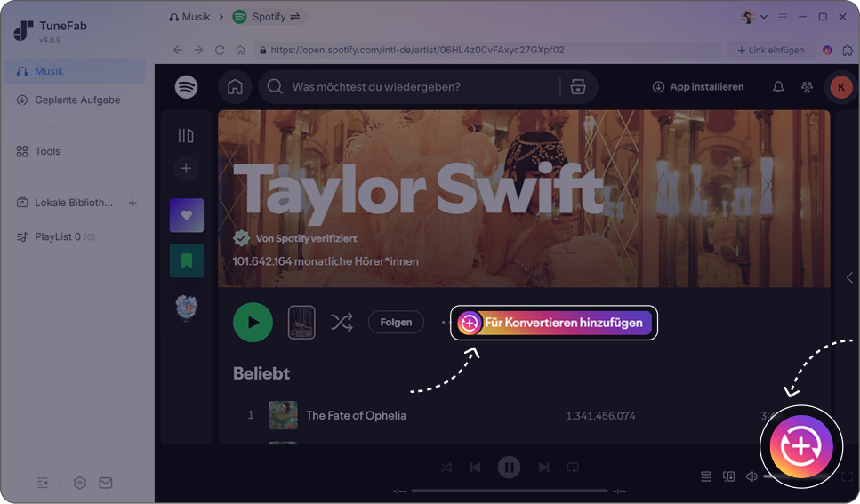Open the AI badge icon near address bar
Image resolution: width=860 pixels, height=504 pixels.
[x=827, y=50]
